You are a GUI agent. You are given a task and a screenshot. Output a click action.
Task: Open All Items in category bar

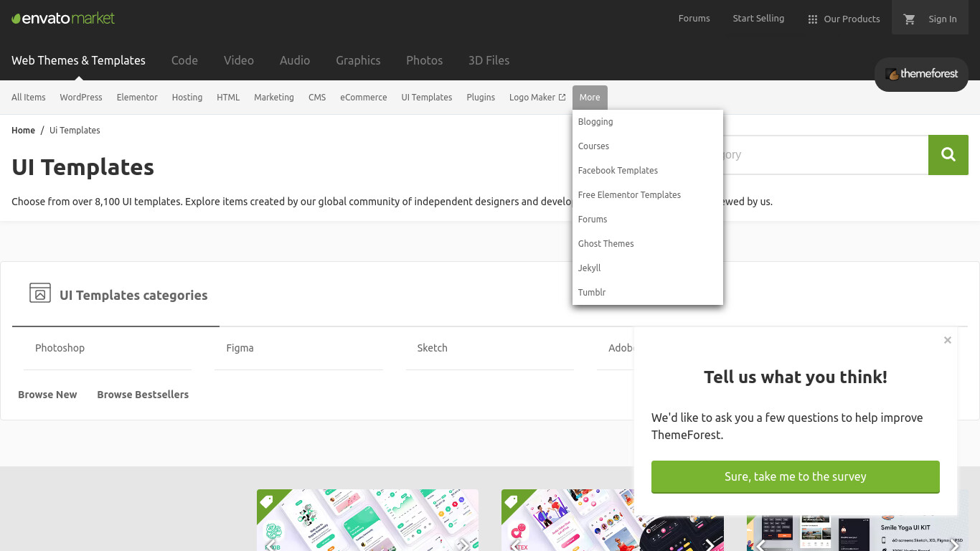click(x=29, y=98)
